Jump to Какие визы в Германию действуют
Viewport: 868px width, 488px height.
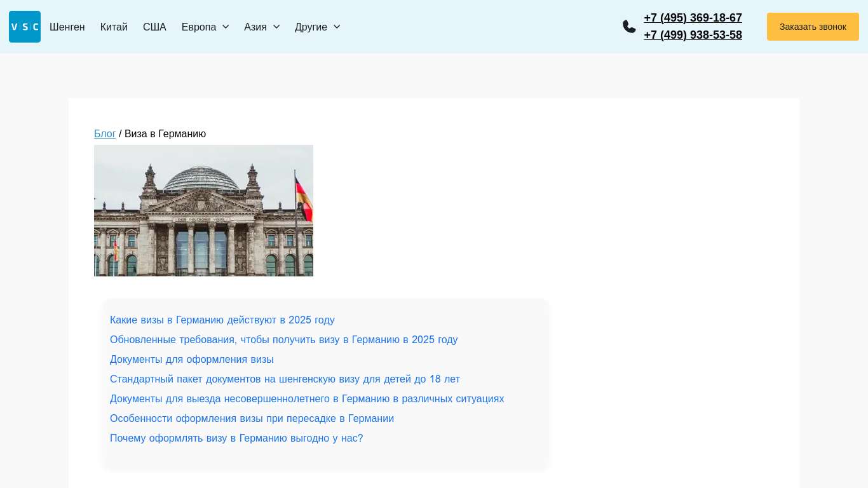(222, 320)
